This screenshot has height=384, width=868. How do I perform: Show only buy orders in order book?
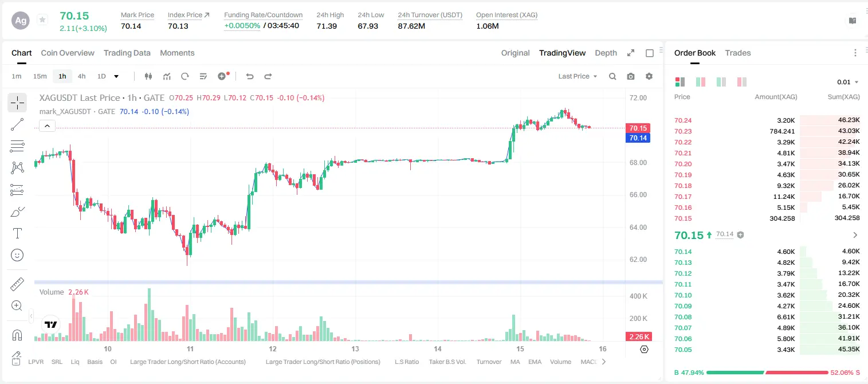pyautogui.click(x=721, y=82)
